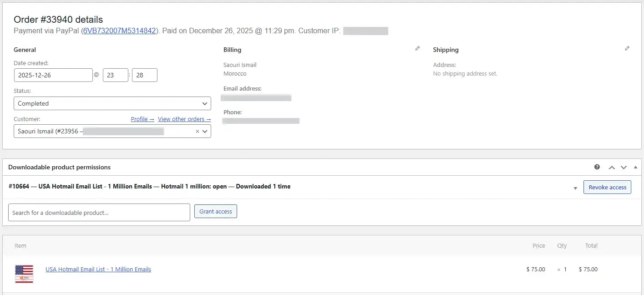Click the Shipping edit pencil icon
Viewport: 644px width, 295px height.
(627, 49)
